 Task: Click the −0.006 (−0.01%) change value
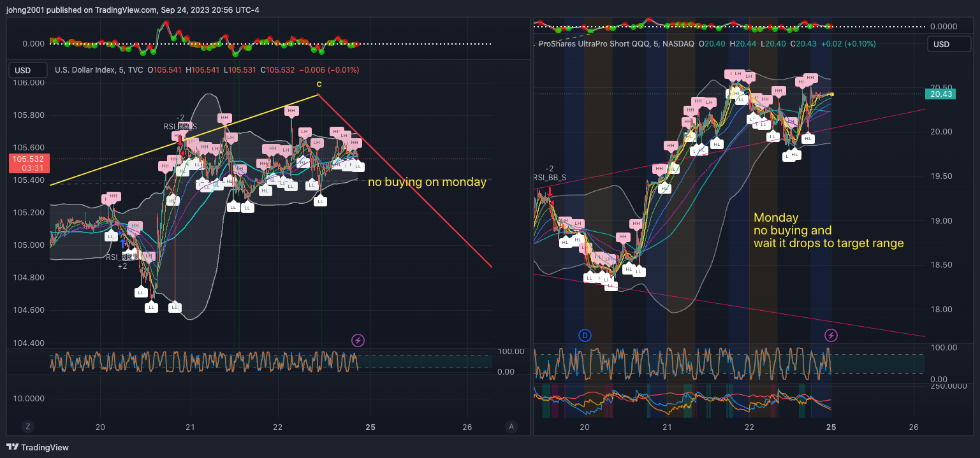point(329,70)
